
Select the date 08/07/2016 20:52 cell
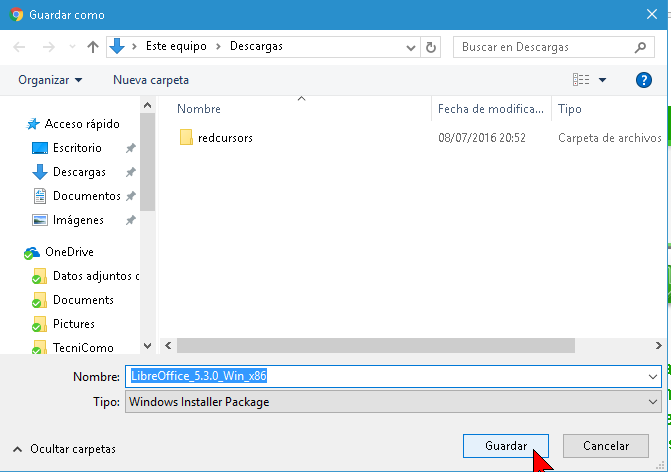click(482, 138)
